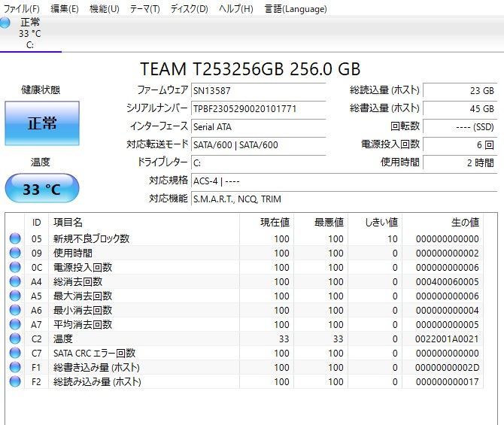
Task: Click status icon for row 0C 電源投入回数
Action: click(15, 267)
